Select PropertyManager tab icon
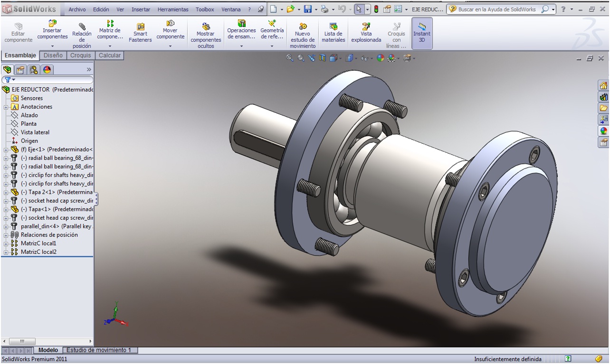The image size is (610, 364). (x=20, y=70)
